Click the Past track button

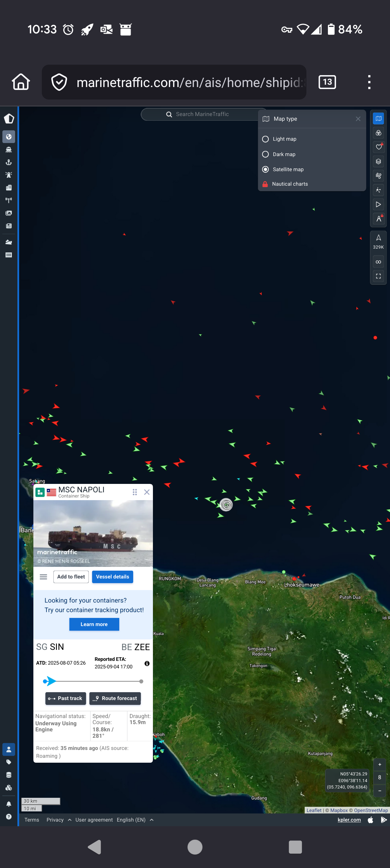click(66, 698)
